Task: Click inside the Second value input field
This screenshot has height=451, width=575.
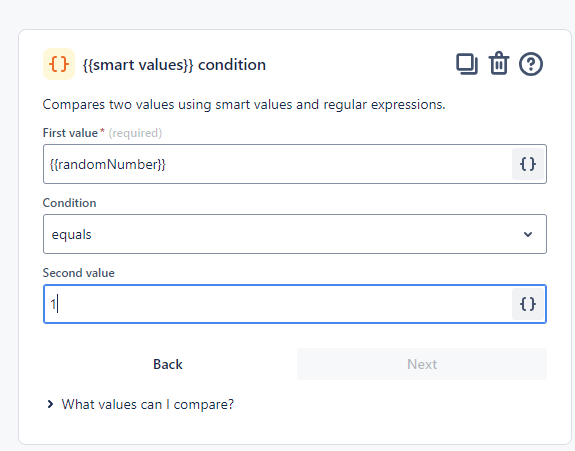Action: 278,304
